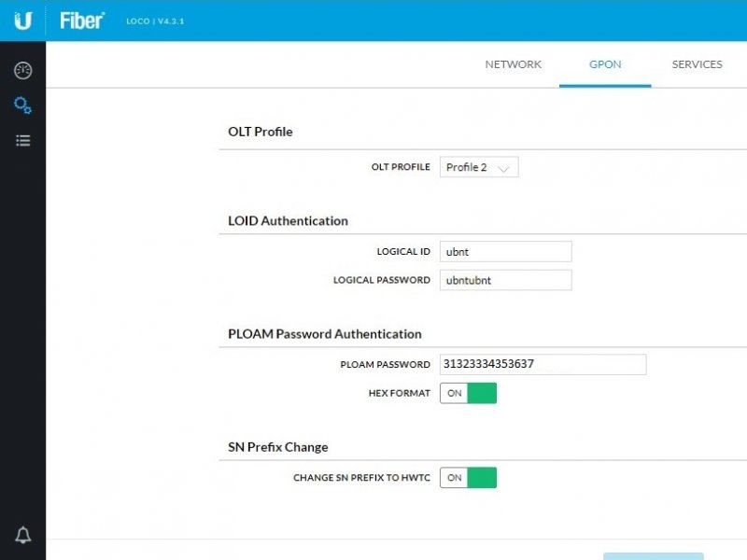
Task: Click the SN Prefix Change heading
Action: pyautogui.click(x=278, y=447)
